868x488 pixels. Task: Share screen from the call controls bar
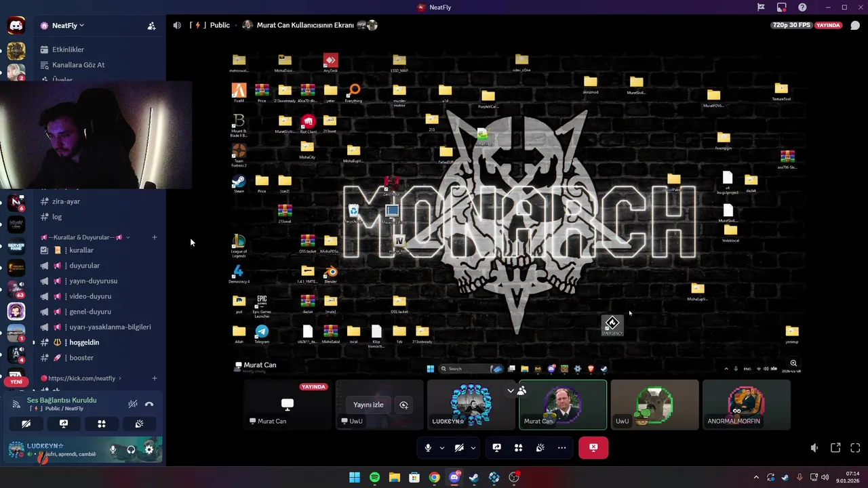[497, 447]
